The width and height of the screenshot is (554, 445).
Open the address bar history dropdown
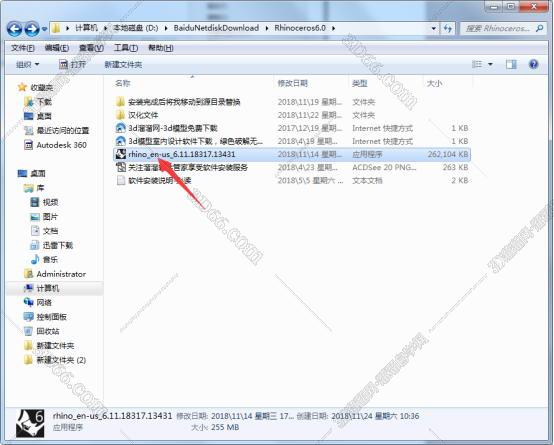pos(434,28)
